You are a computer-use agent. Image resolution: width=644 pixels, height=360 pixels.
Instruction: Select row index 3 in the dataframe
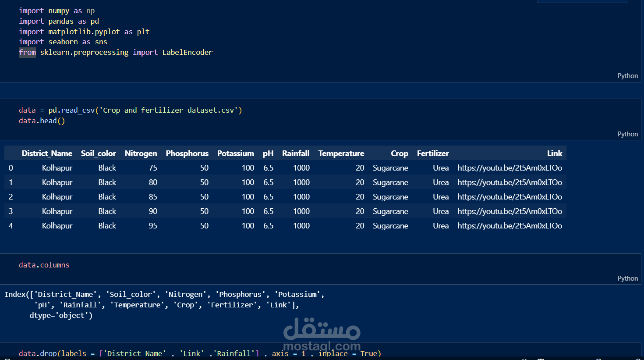coord(11,211)
